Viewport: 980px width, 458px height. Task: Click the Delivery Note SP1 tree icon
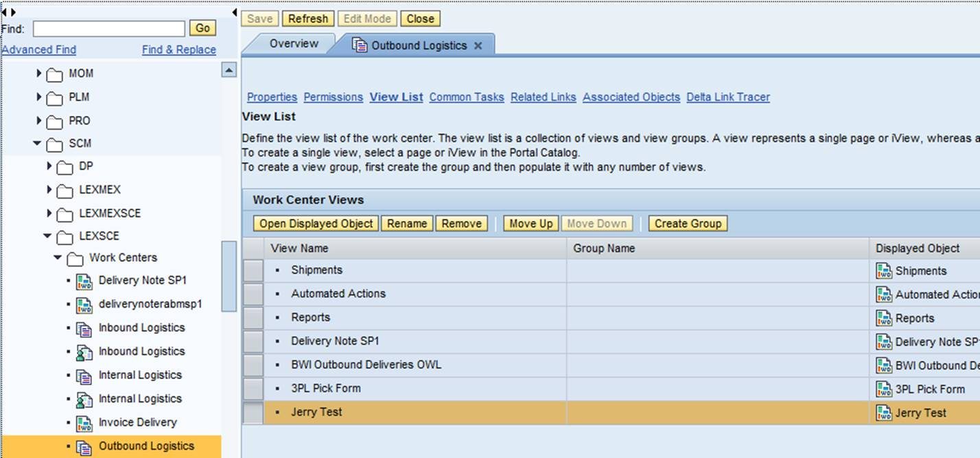pos(84,281)
